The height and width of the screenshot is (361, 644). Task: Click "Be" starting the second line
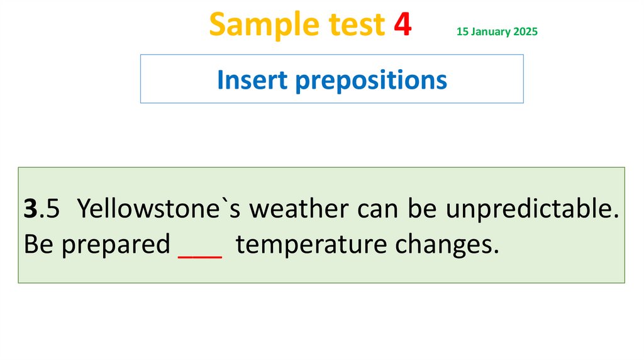[39, 244]
